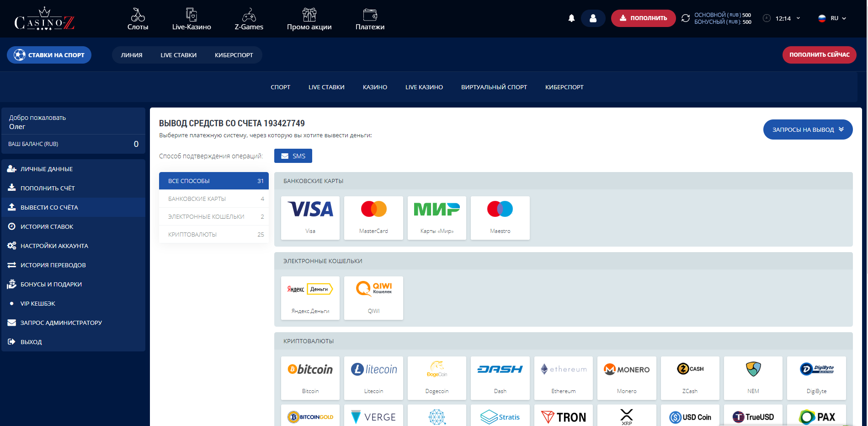Filter by Электронные кошельки
The height and width of the screenshot is (426, 868).
pos(213,216)
